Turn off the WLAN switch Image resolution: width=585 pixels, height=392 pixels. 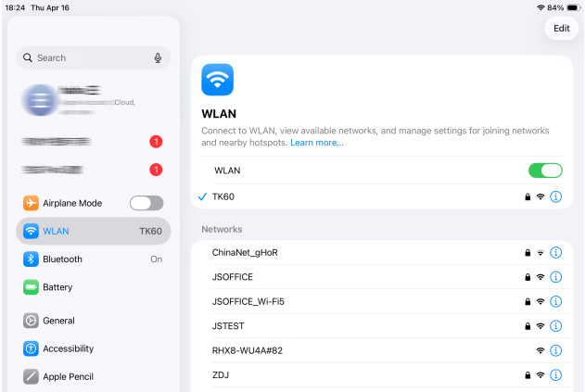545,171
